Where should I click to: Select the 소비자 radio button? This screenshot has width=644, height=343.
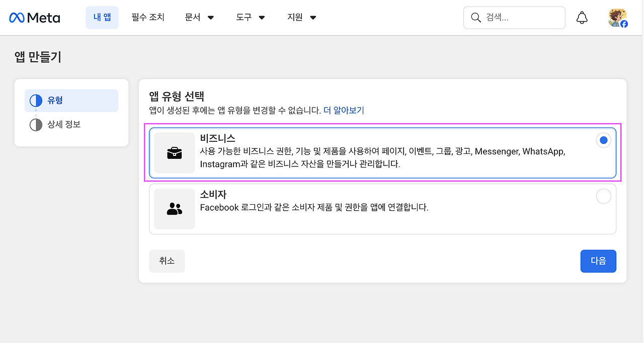(603, 196)
